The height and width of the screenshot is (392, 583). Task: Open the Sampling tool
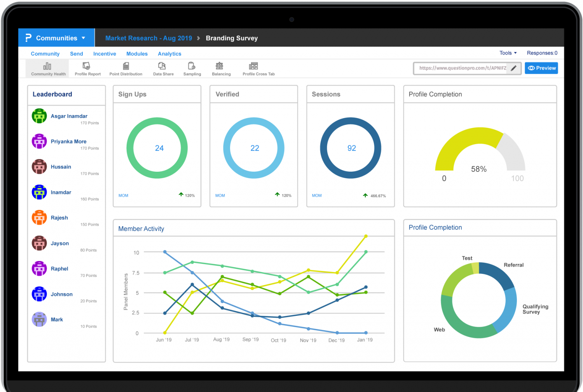coord(192,68)
